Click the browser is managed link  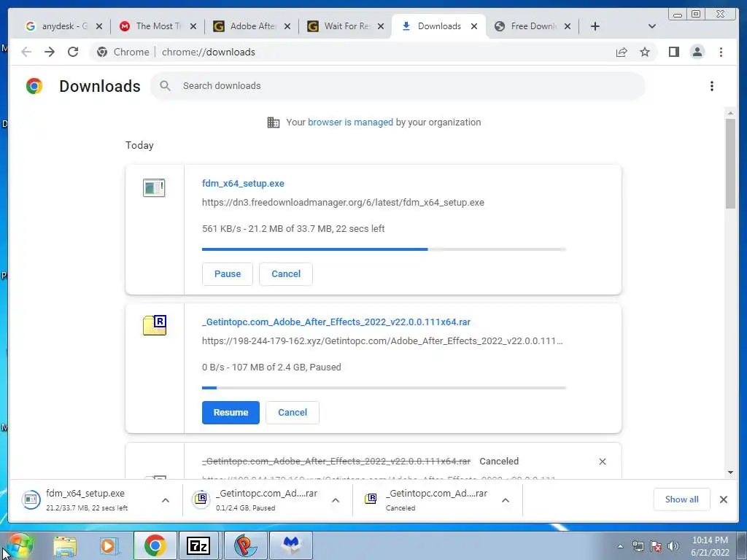(350, 122)
